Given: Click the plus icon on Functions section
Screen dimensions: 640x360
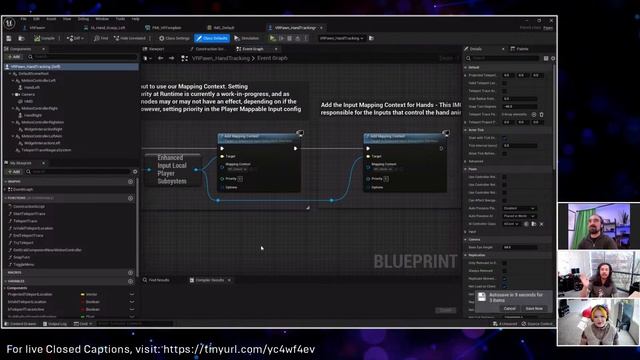Looking at the screenshot, I should pyautogui.click(x=131, y=198).
